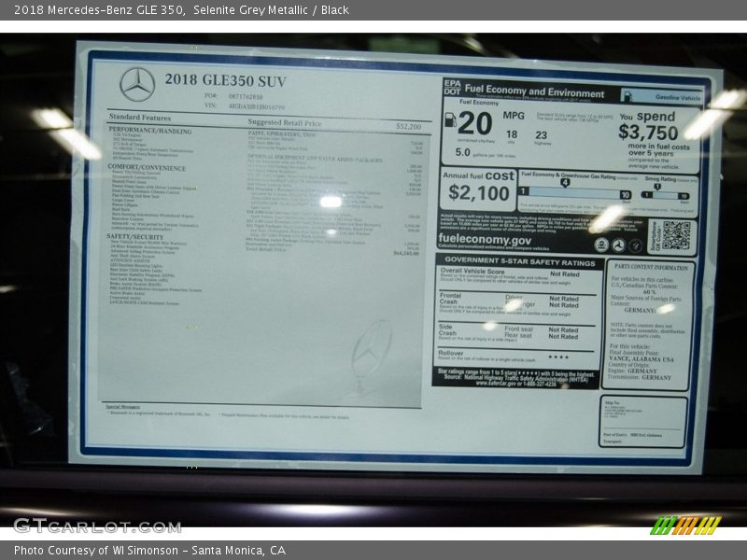The image size is (747, 560).
Task: Click the QR code on the fuel label
Action: 676,235
